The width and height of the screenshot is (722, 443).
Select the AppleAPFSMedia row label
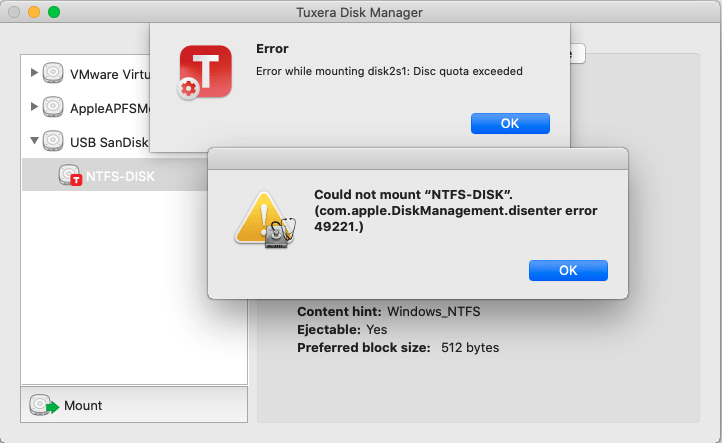coord(110,108)
